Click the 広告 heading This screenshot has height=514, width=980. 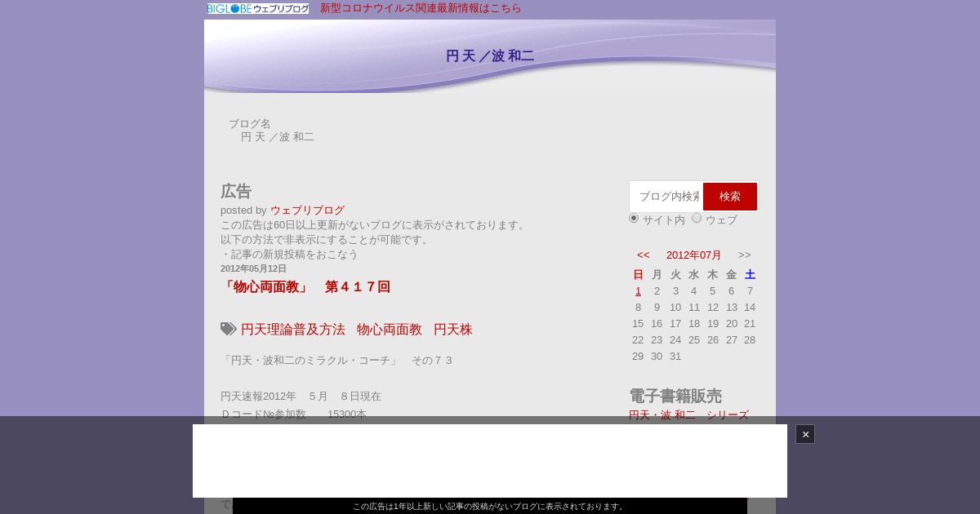pos(236,191)
